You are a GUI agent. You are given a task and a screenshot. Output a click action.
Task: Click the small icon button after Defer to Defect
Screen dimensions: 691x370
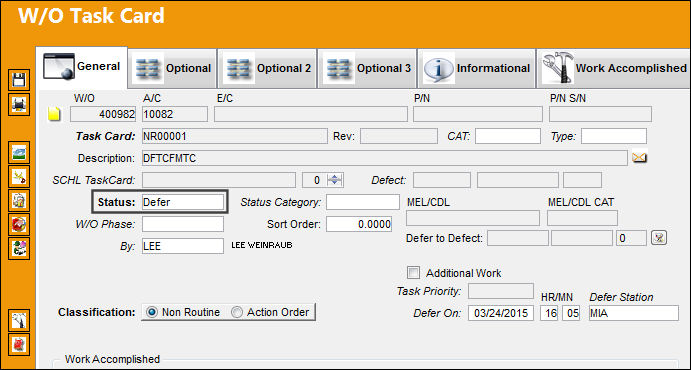tap(659, 238)
